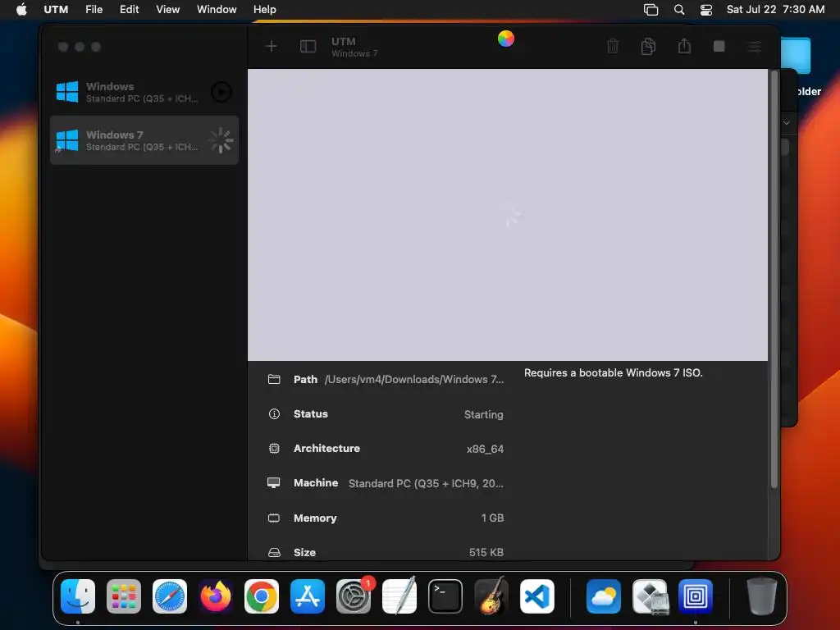
Task: Open the File menu
Action: (94, 9)
